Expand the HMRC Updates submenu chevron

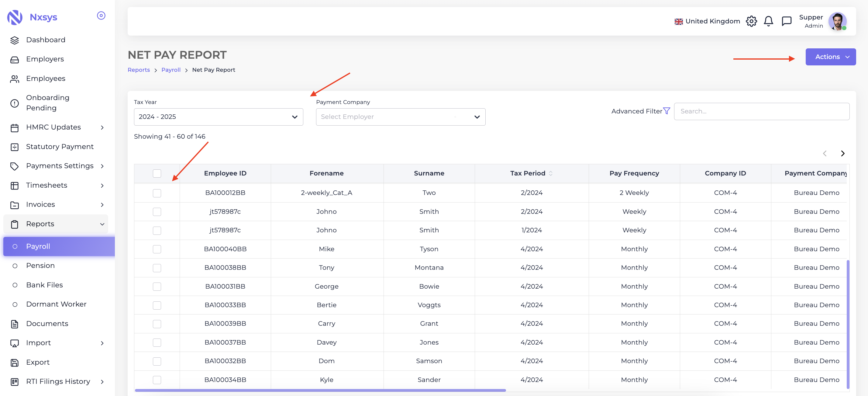102,127
